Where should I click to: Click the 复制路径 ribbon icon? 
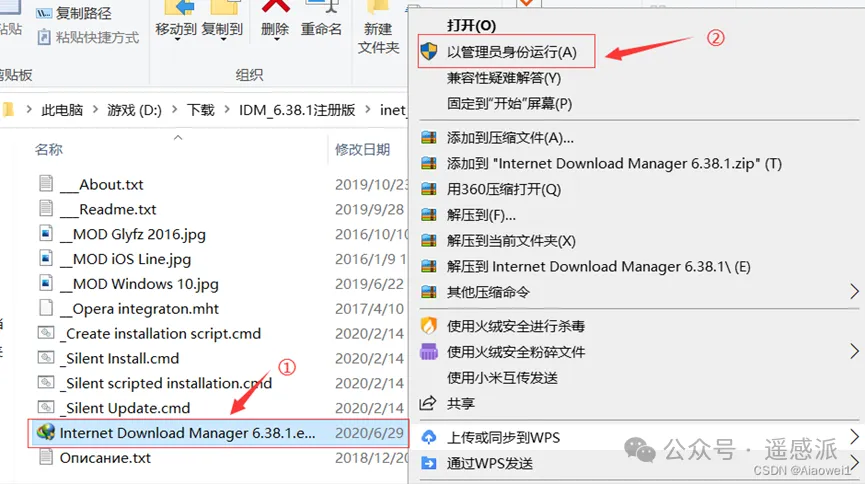44,13
